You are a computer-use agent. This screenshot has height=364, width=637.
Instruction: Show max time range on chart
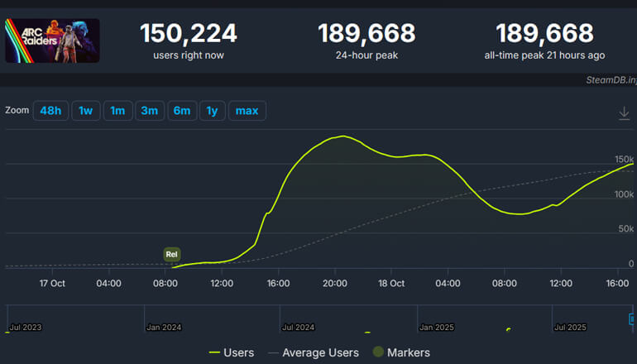click(247, 111)
